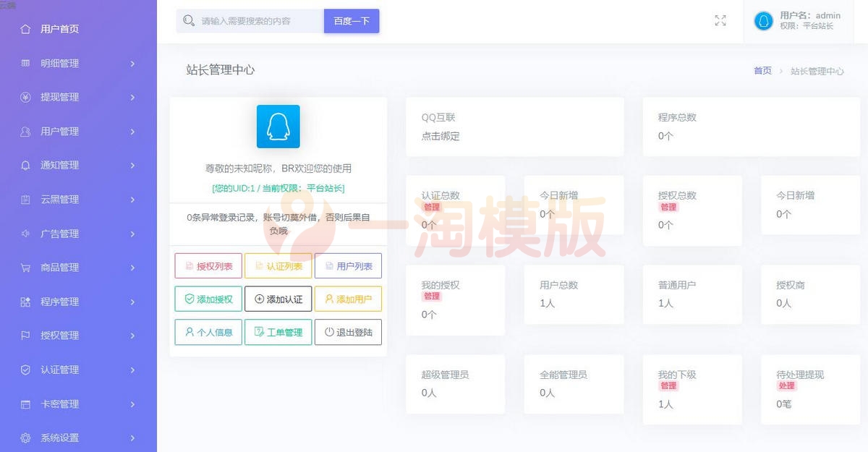Click the 广告管理 speaker icon

26,234
